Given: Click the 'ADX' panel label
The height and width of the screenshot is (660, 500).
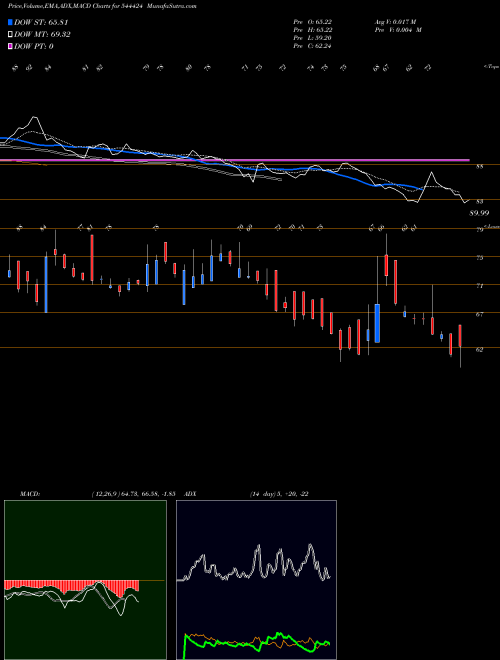Looking at the screenshot, I should (x=190, y=494).
